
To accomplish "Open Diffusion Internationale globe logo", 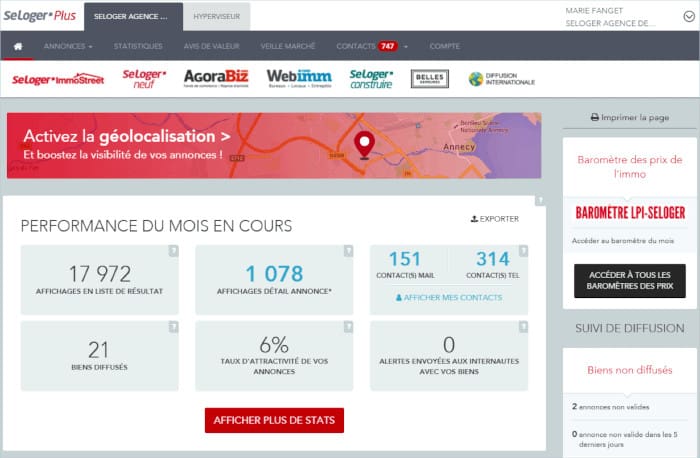I will [502, 79].
